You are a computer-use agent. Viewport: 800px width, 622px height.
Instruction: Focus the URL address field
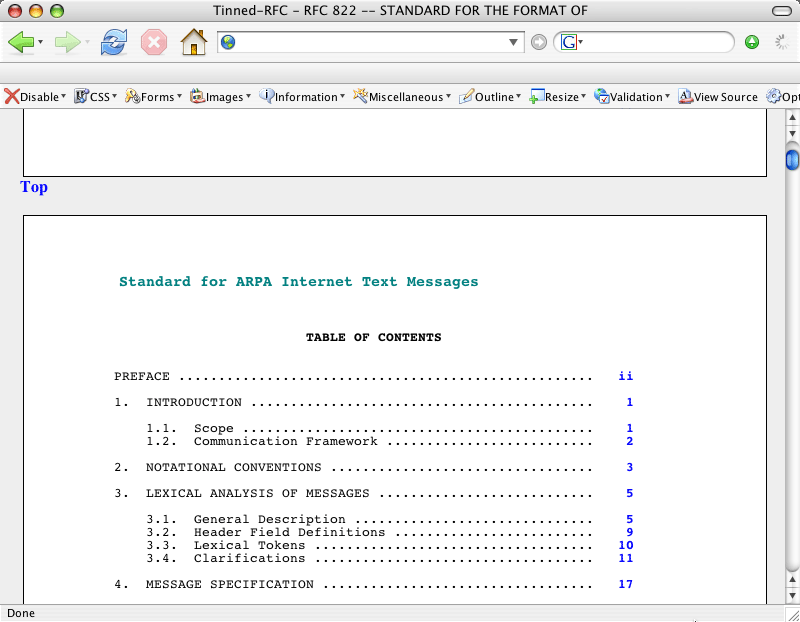click(x=371, y=42)
